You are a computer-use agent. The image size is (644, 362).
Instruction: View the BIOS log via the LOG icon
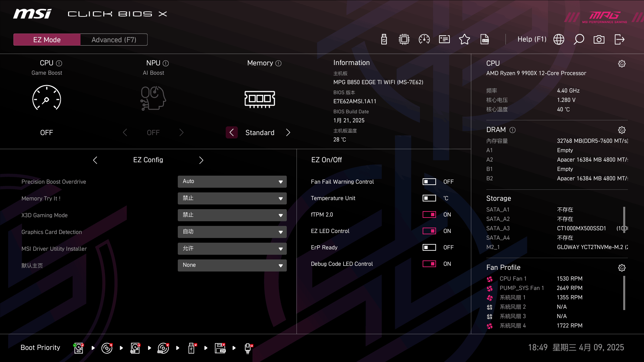click(485, 39)
